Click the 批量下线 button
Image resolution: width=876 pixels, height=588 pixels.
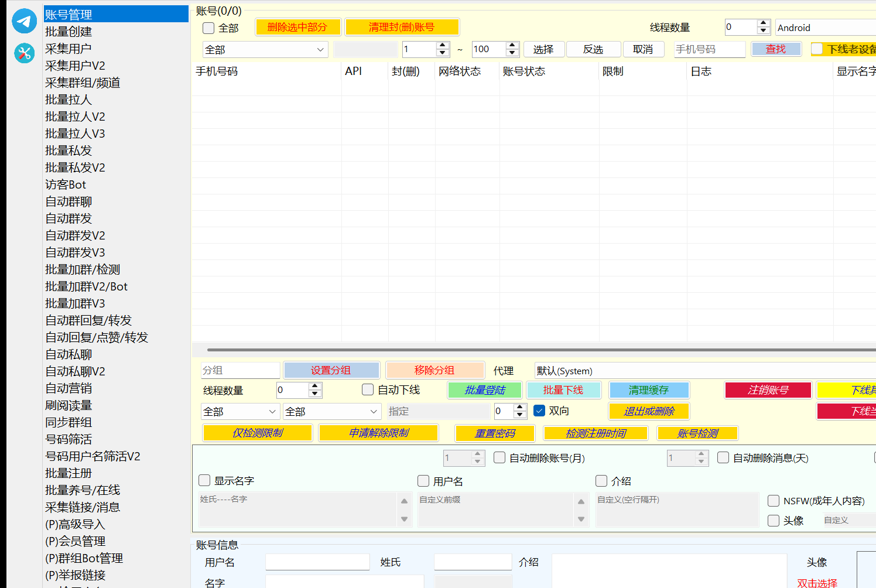pyautogui.click(x=563, y=390)
